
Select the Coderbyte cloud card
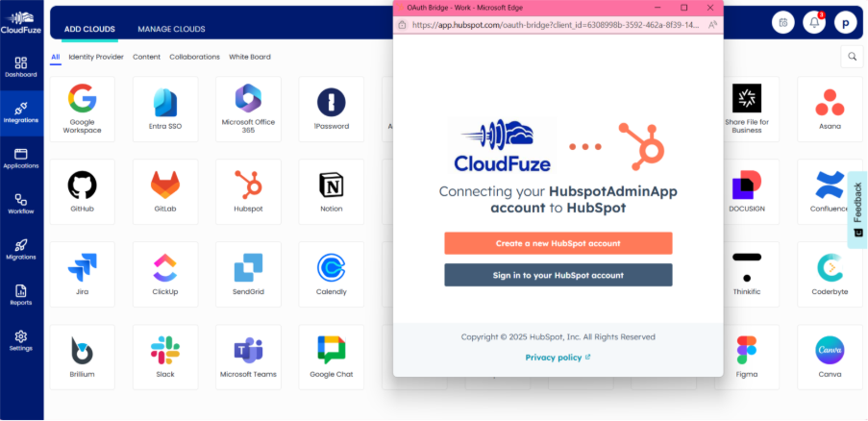pyautogui.click(x=830, y=274)
